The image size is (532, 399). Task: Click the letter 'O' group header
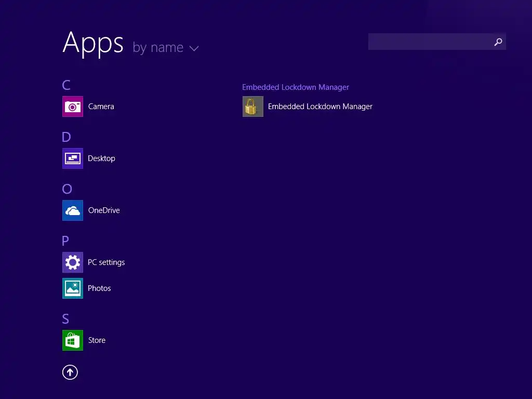tap(67, 189)
